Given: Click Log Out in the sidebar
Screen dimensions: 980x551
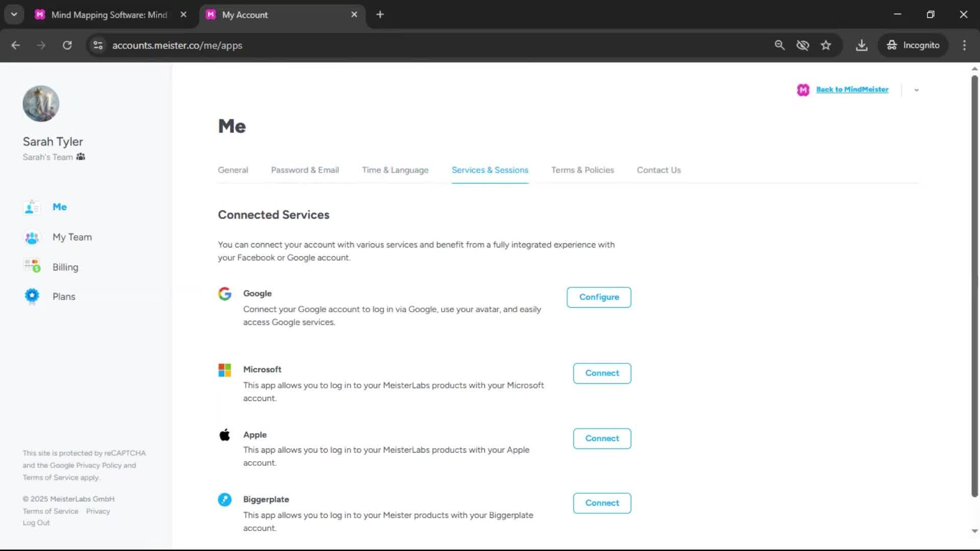Looking at the screenshot, I should pos(36,523).
